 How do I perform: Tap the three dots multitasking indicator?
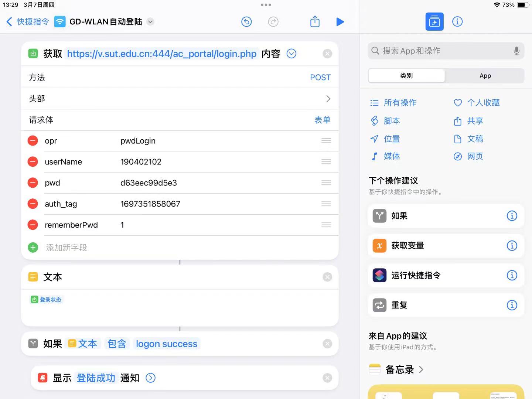click(x=266, y=5)
